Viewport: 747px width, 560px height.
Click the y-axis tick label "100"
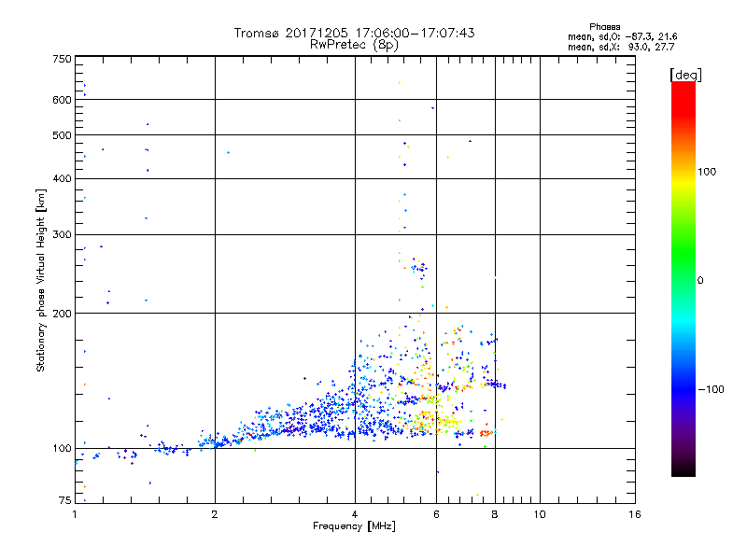pyautogui.click(x=62, y=448)
